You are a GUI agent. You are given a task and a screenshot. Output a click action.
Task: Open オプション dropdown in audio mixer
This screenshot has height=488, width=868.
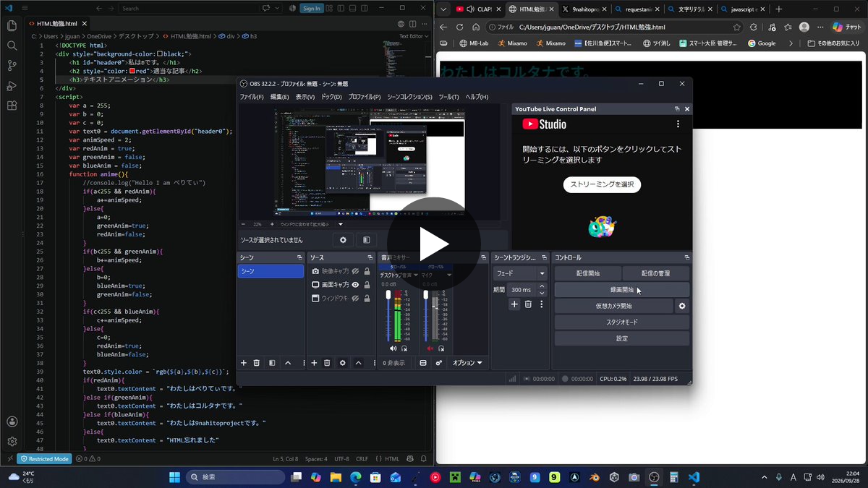[467, 363]
